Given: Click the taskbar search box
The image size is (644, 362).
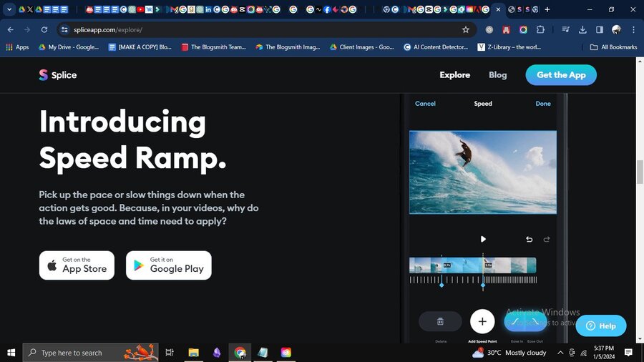Looking at the screenshot, I should [90, 353].
